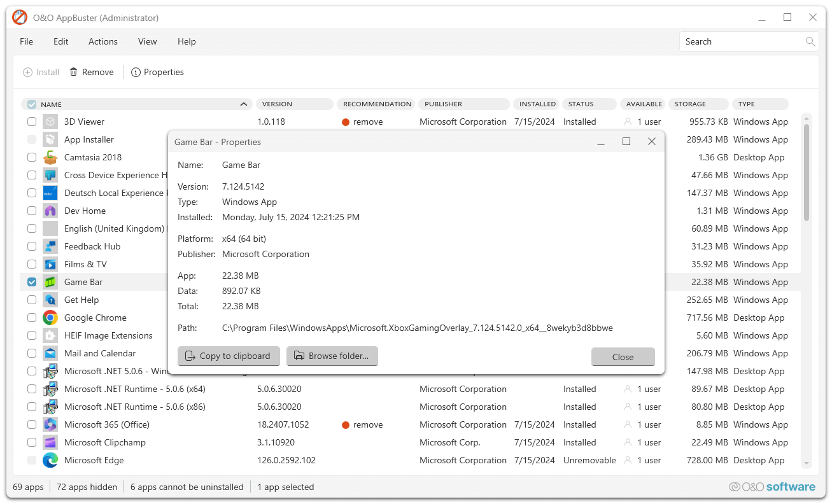Screen dimensions: 832x504
Task: Click the remove recommendation for Microsoft 365
Action: click(362, 424)
